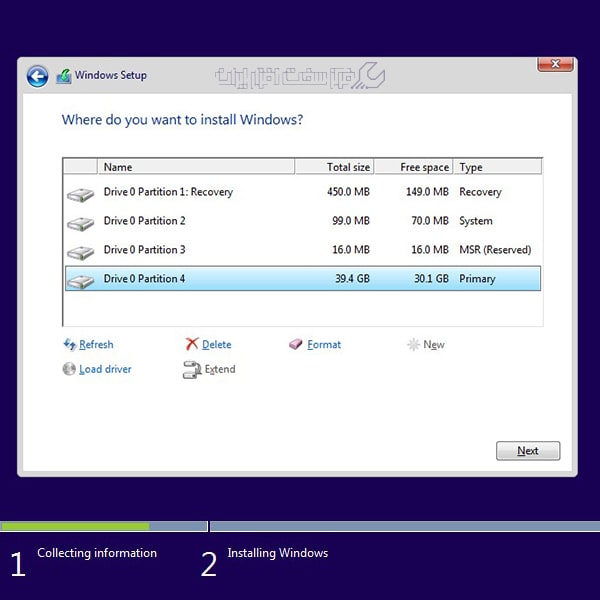Click the Installing Windows progress bar
This screenshot has width=600, height=600.
pyautogui.click(x=405, y=526)
